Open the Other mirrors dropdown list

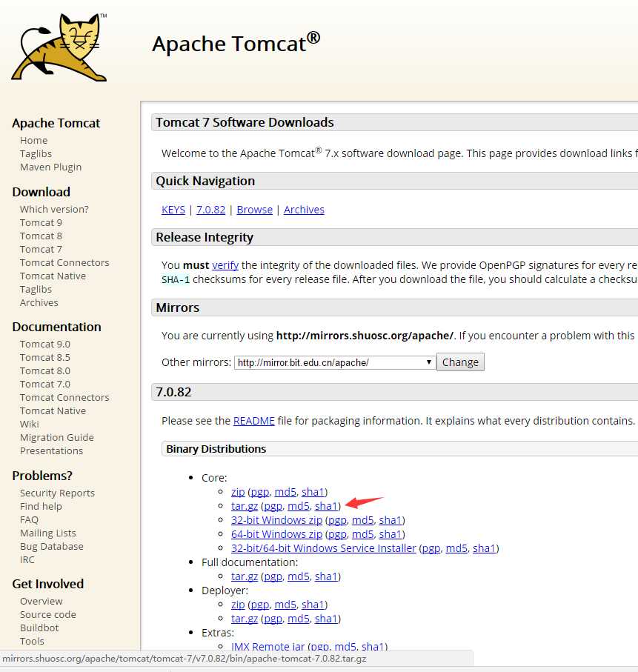pos(335,362)
